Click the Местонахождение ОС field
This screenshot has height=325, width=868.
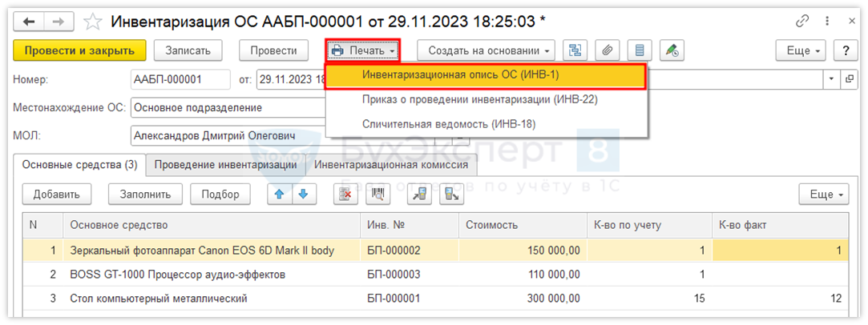(228, 107)
